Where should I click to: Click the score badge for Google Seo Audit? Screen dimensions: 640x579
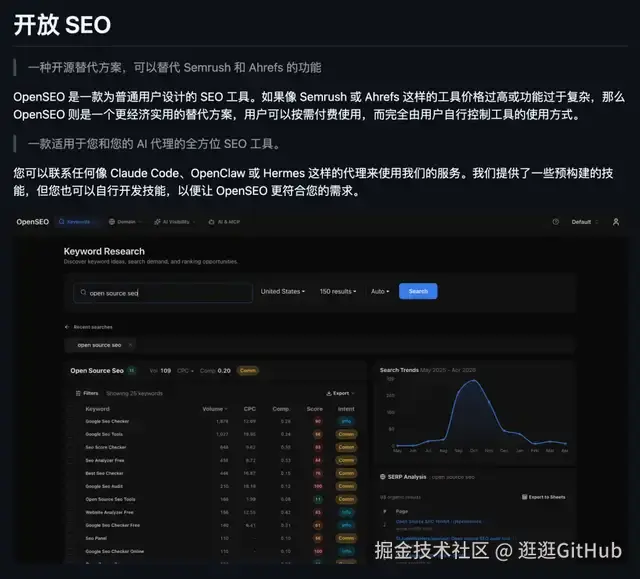(318, 486)
